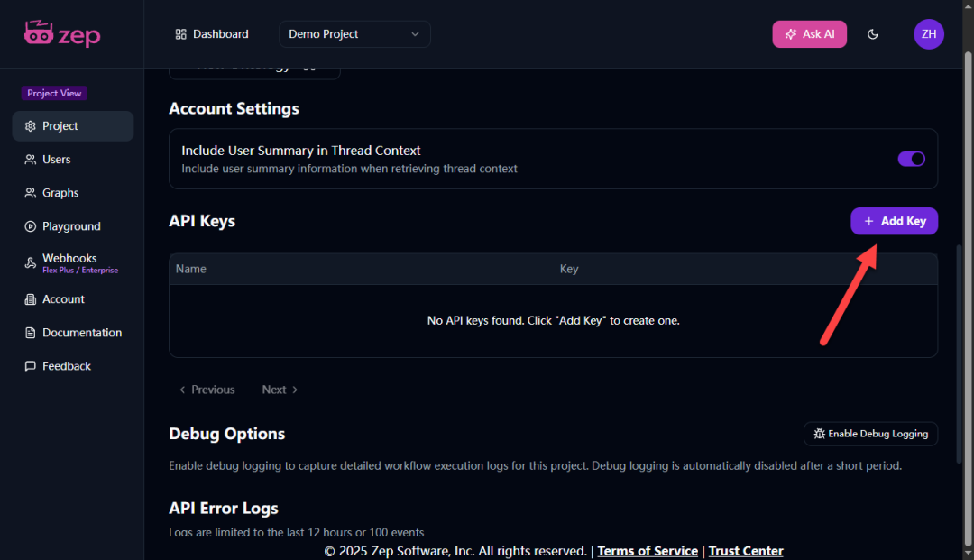Image resolution: width=974 pixels, height=560 pixels.
Task: Go to Next page of API keys
Action: 280,390
